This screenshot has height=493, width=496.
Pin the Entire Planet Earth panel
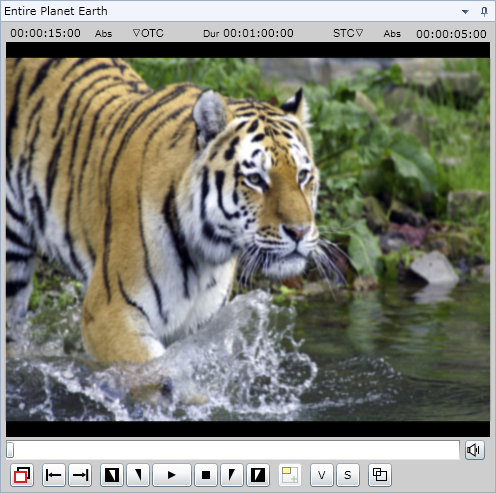click(x=484, y=12)
